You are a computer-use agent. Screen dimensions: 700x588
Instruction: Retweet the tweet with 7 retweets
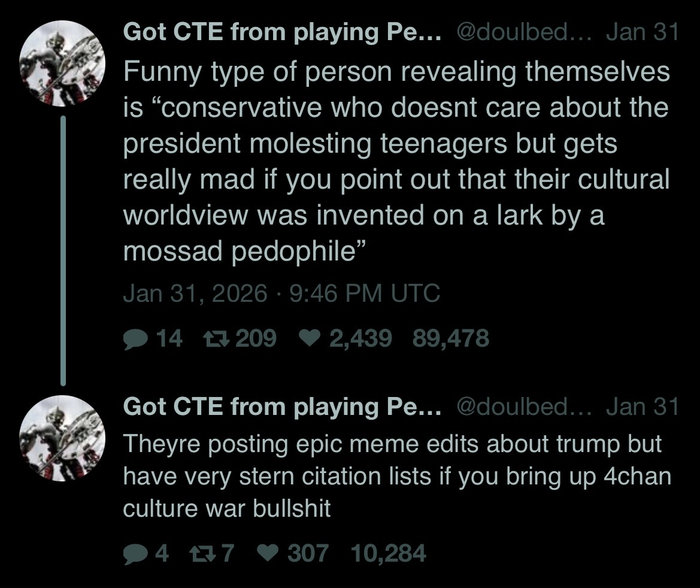tap(213, 553)
